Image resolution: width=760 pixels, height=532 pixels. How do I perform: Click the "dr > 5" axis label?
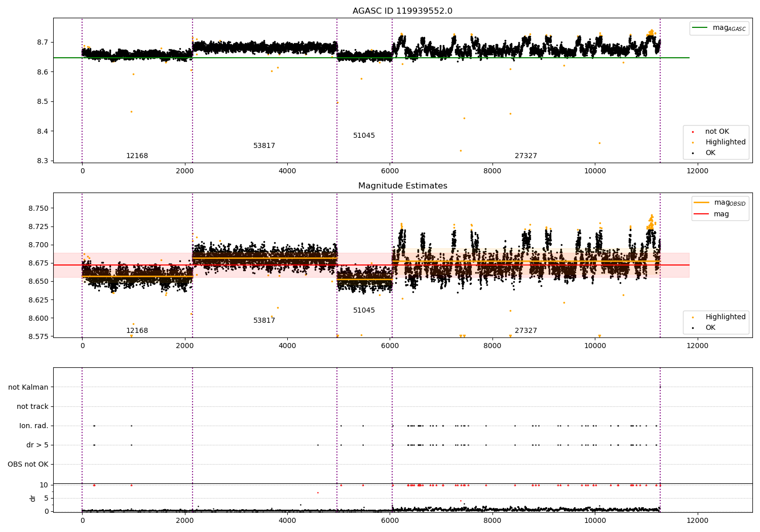point(37,445)
